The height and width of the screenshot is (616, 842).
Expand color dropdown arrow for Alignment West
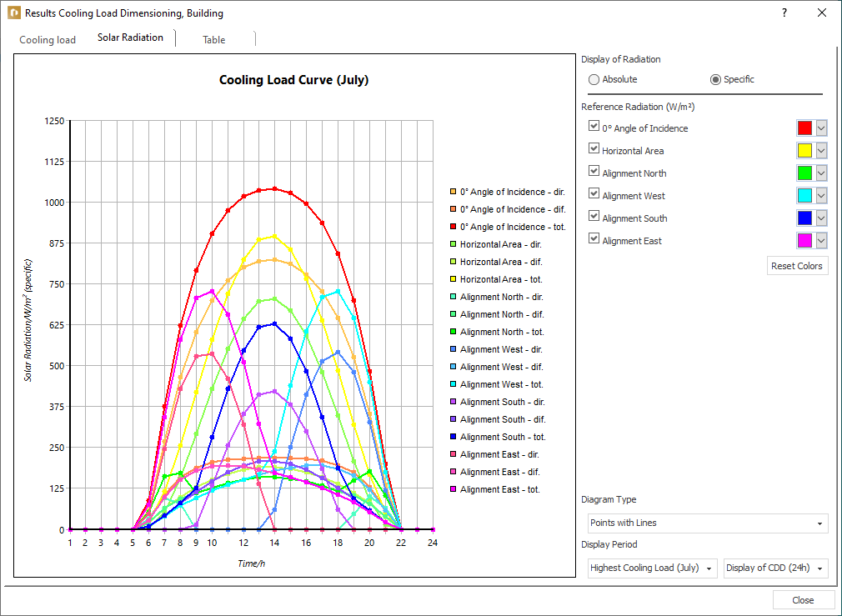pyautogui.click(x=821, y=196)
